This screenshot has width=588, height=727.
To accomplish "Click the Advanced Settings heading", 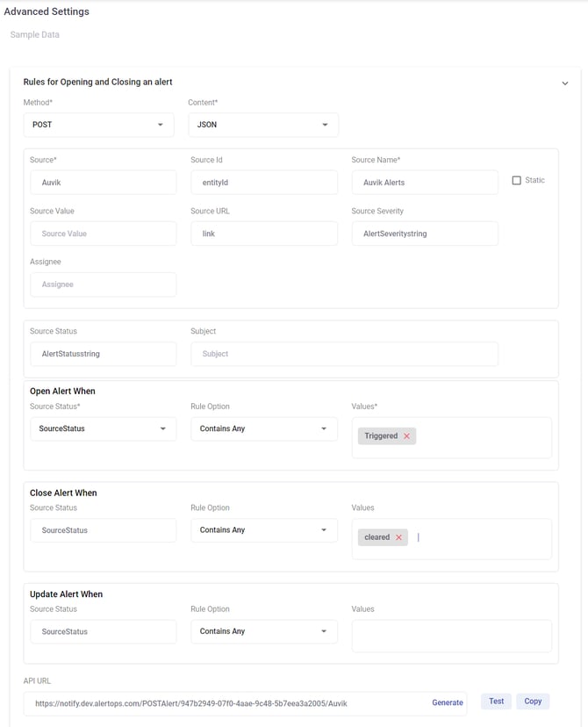I will [47, 11].
